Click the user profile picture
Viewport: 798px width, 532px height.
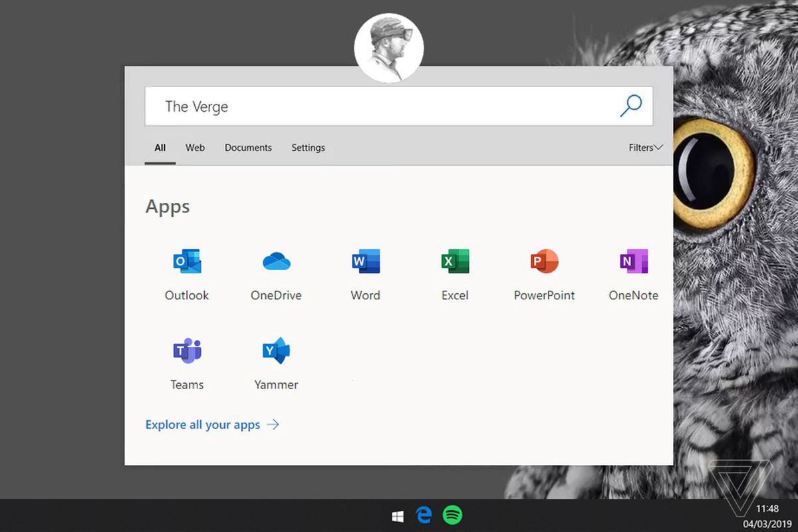point(389,47)
